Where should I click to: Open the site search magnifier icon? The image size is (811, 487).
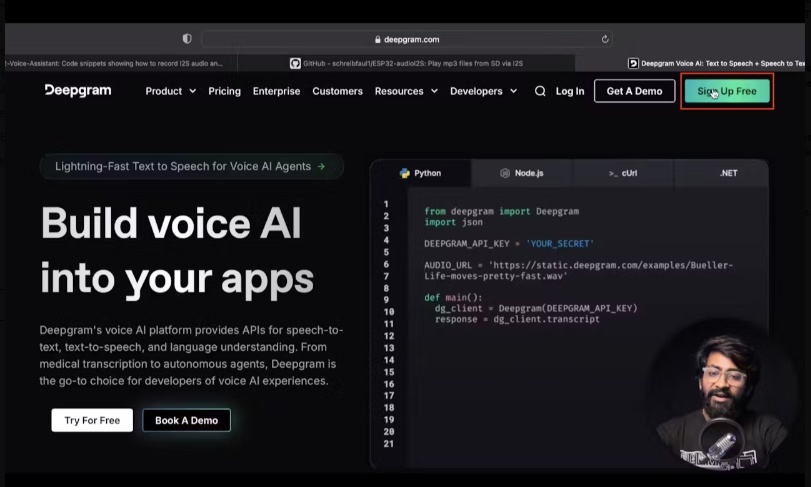540,91
